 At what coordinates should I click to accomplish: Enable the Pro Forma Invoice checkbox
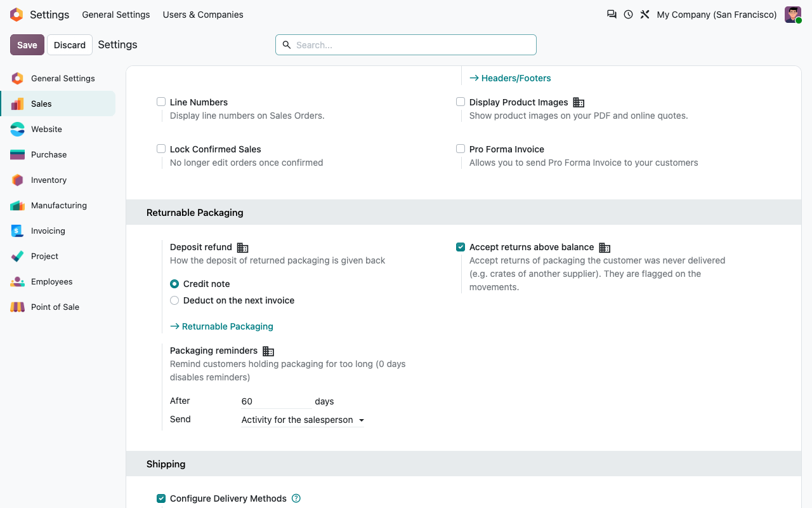click(461, 149)
